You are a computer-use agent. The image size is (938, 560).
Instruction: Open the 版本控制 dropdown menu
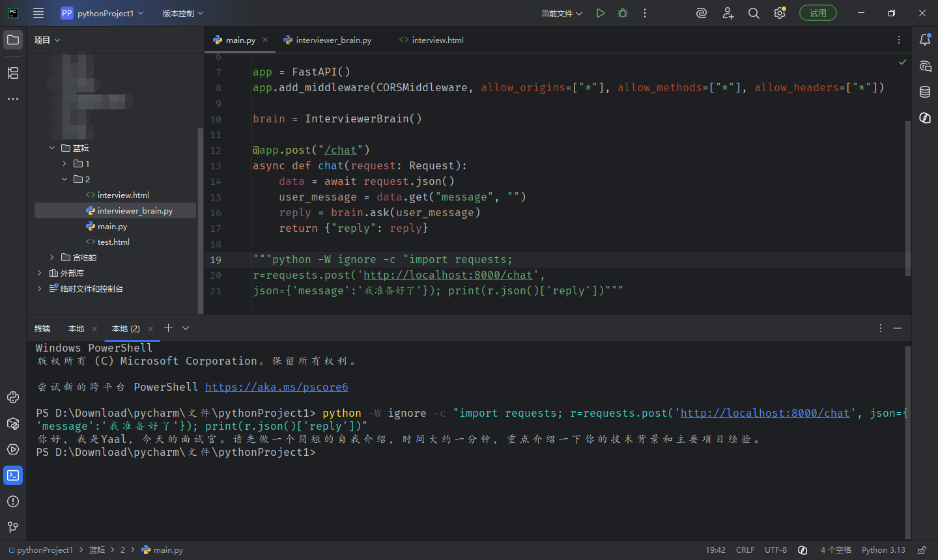coord(183,13)
